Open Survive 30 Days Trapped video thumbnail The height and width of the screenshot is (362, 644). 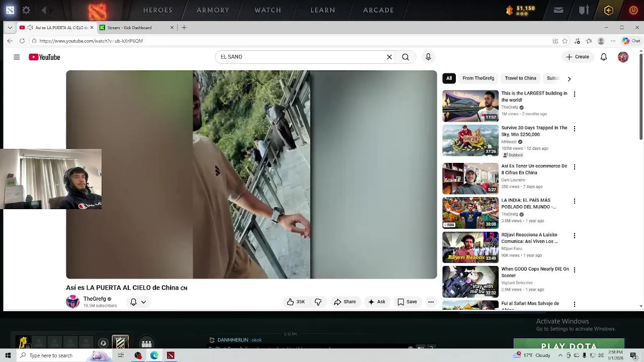[470, 140]
